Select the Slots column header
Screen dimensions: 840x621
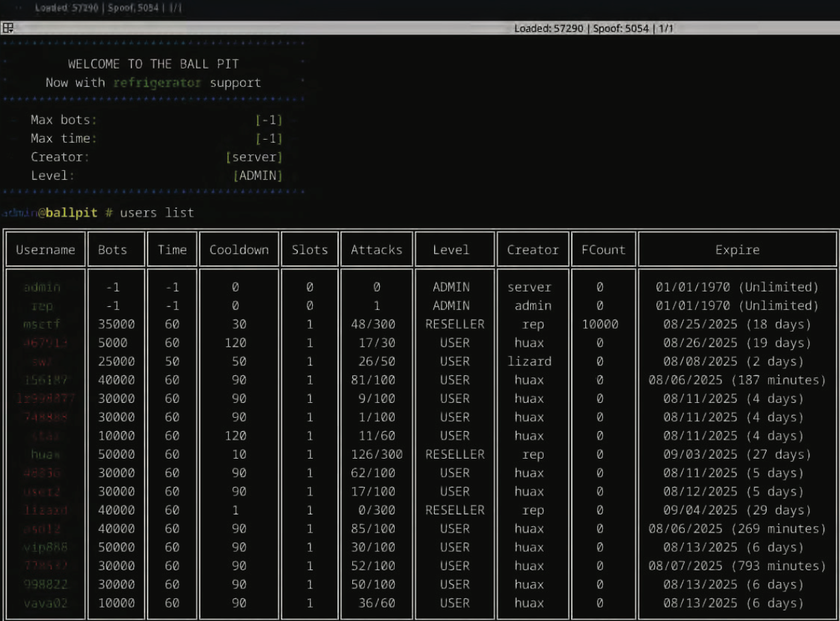(x=309, y=250)
